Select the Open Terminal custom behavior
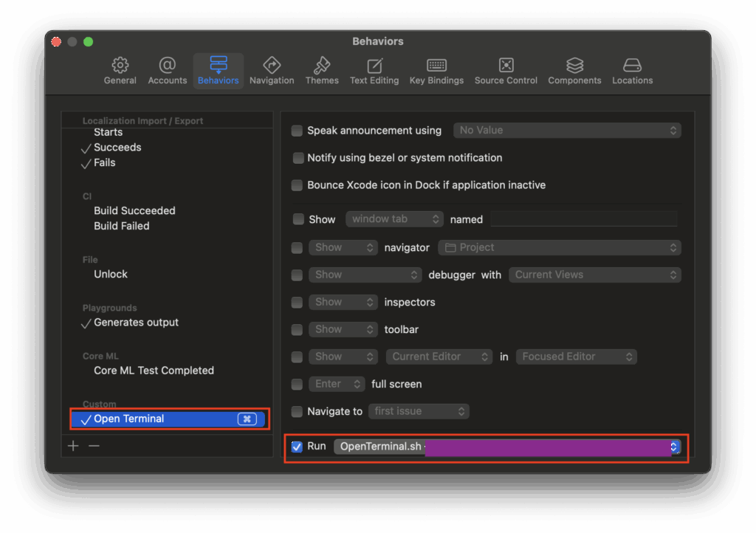Viewport: 756px width, 533px height. [169, 419]
